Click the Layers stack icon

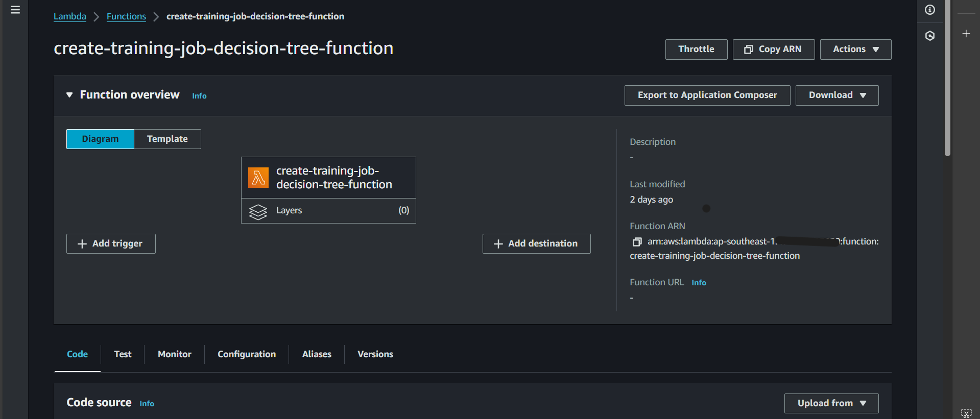click(x=258, y=211)
